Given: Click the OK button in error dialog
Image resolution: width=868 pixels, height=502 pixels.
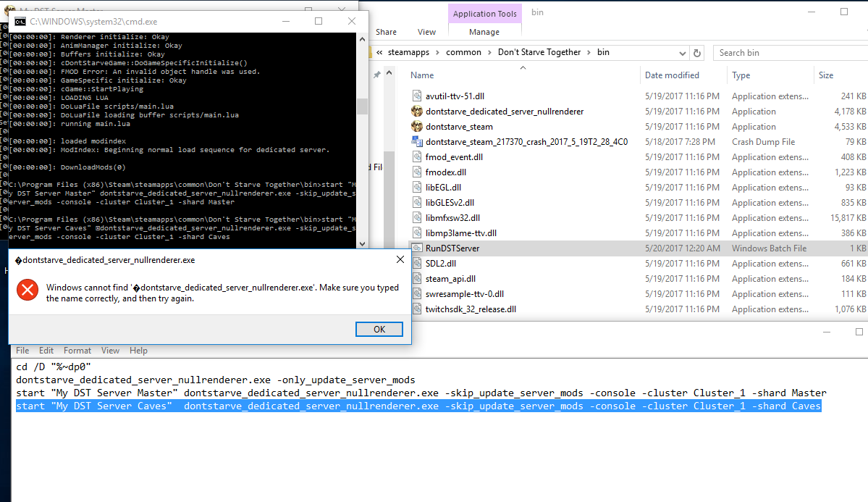Looking at the screenshot, I should (379, 329).
